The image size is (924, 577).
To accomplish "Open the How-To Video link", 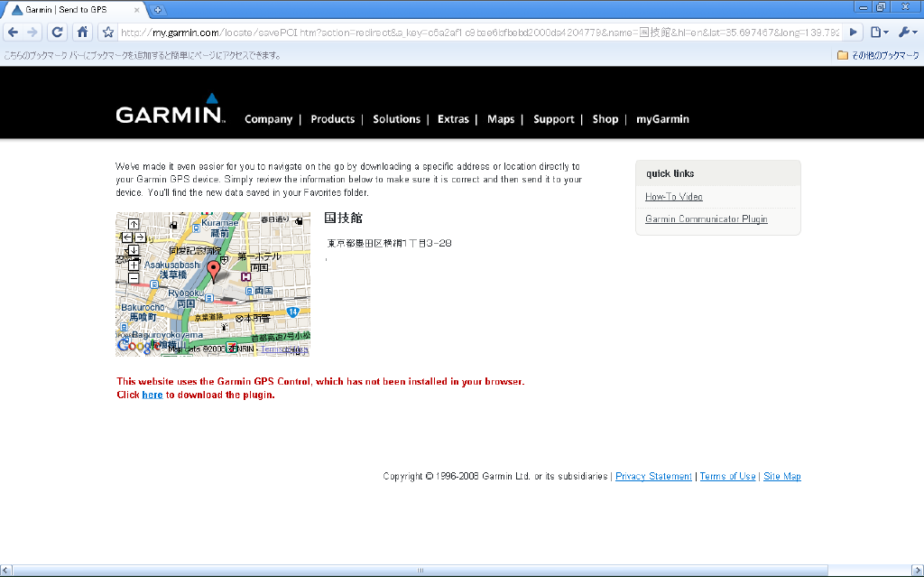I will [673, 197].
